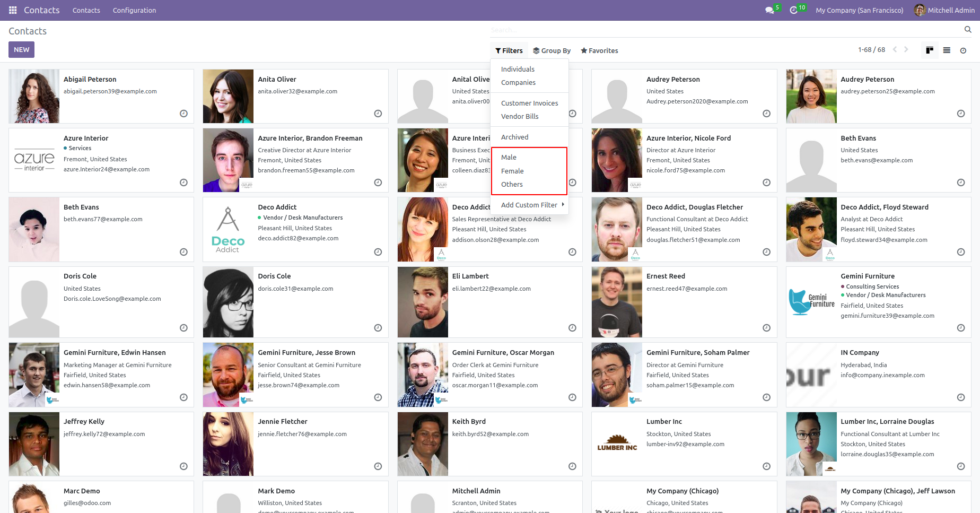Toggle the Archived filter

coord(530,137)
